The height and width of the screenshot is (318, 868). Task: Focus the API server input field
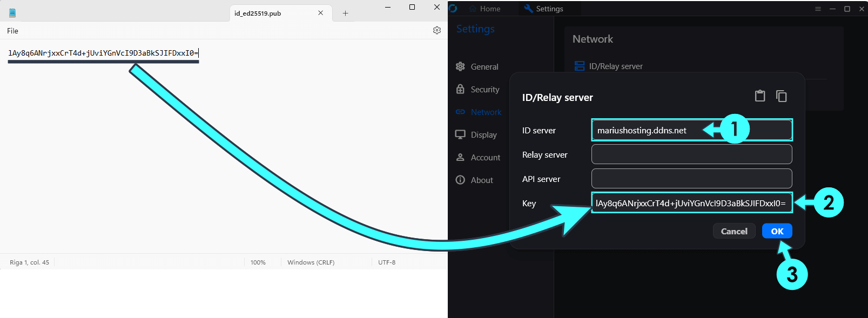pos(692,178)
